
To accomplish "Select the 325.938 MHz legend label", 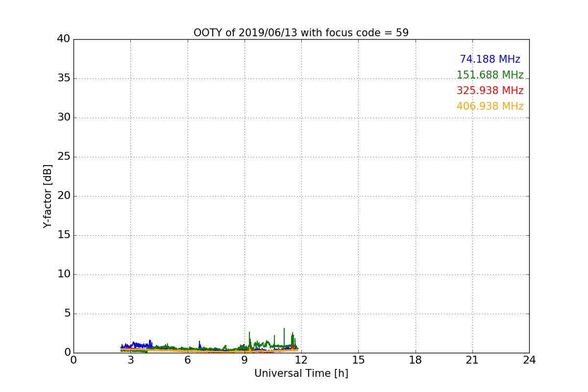I will tap(490, 91).
